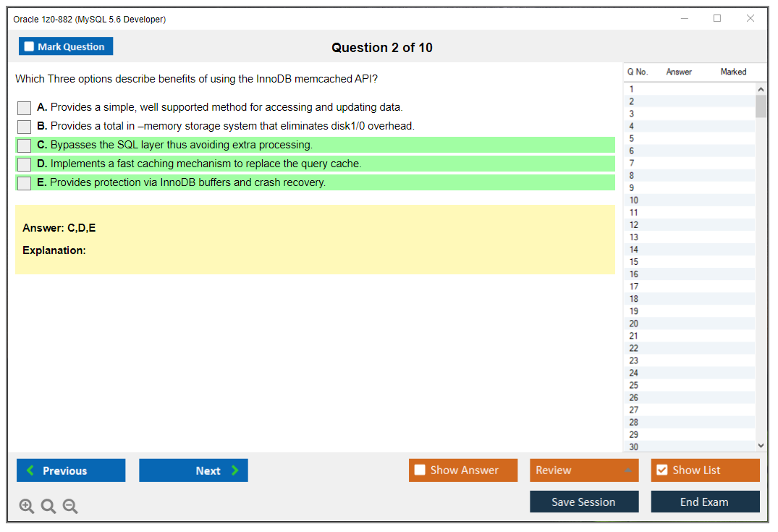Check answer option C's checkbox
The width and height of the screenshot is (778, 532).
(x=23, y=145)
